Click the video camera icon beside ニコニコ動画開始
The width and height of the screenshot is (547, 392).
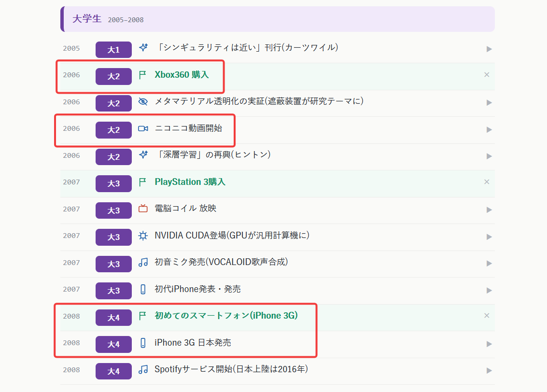click(x=143, y=129)
